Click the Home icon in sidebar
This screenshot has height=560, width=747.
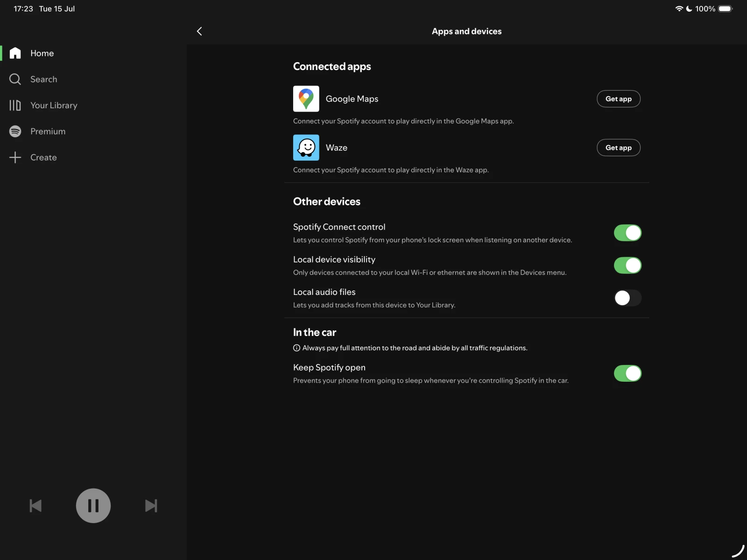pos(15,53)
